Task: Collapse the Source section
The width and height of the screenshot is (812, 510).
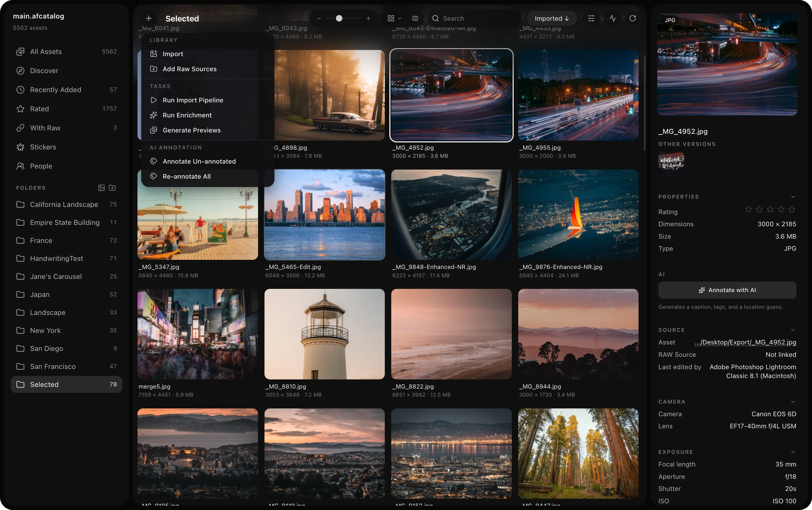Action: click(x=793, y=330)
